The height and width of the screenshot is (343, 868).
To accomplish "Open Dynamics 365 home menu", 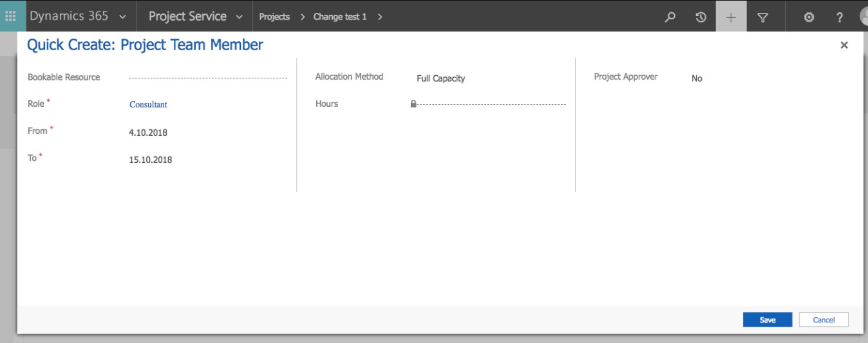I will [69, 16].
